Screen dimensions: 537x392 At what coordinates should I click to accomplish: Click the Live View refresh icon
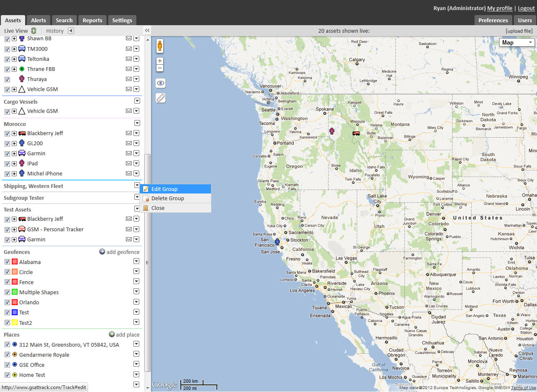coord(34,31)
